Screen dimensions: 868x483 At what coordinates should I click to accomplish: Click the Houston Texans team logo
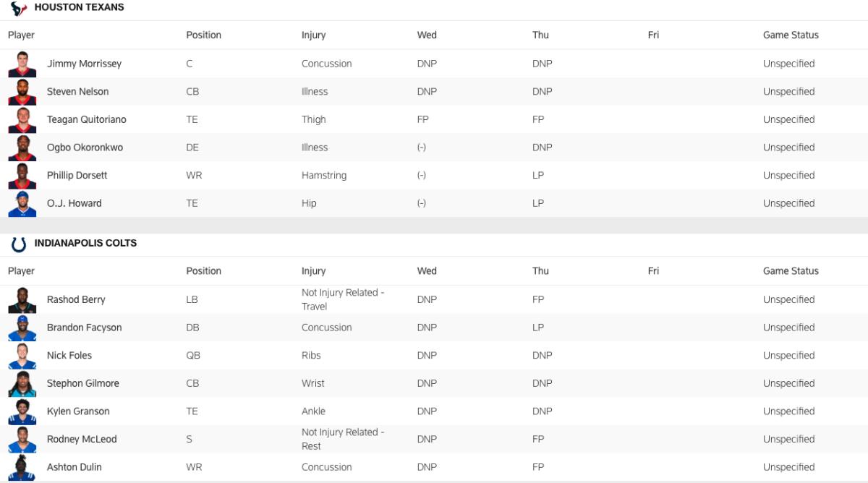tap(19, 8)
